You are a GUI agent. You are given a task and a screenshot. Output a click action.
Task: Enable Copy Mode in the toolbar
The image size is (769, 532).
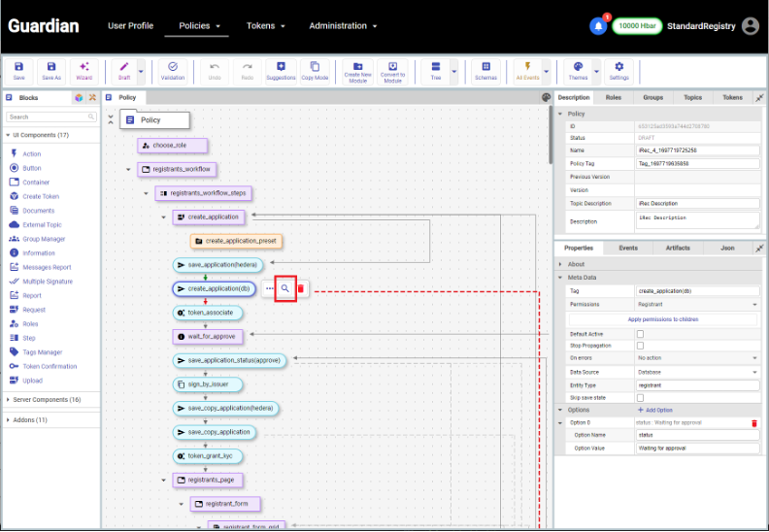(x=315, y=70)
